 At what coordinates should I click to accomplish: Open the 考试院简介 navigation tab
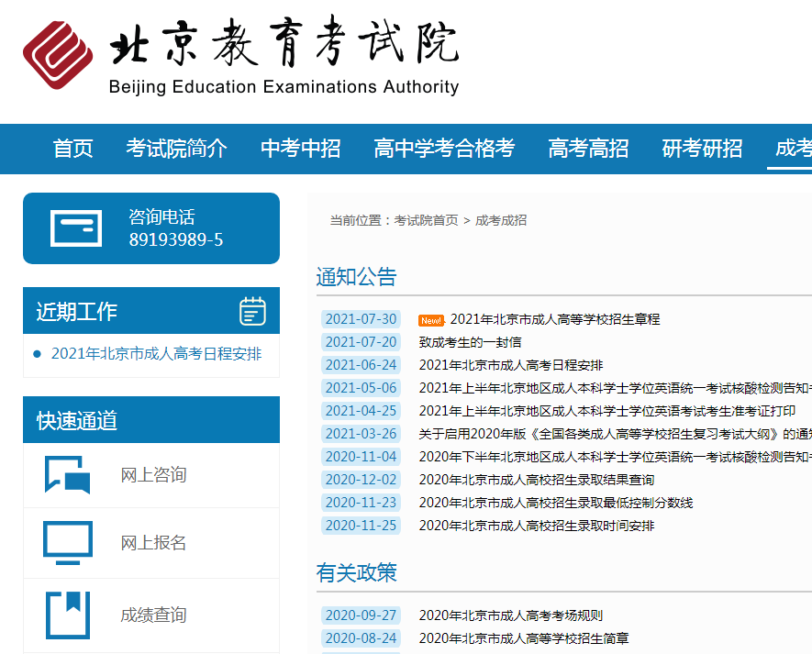[x=176, y=149]
